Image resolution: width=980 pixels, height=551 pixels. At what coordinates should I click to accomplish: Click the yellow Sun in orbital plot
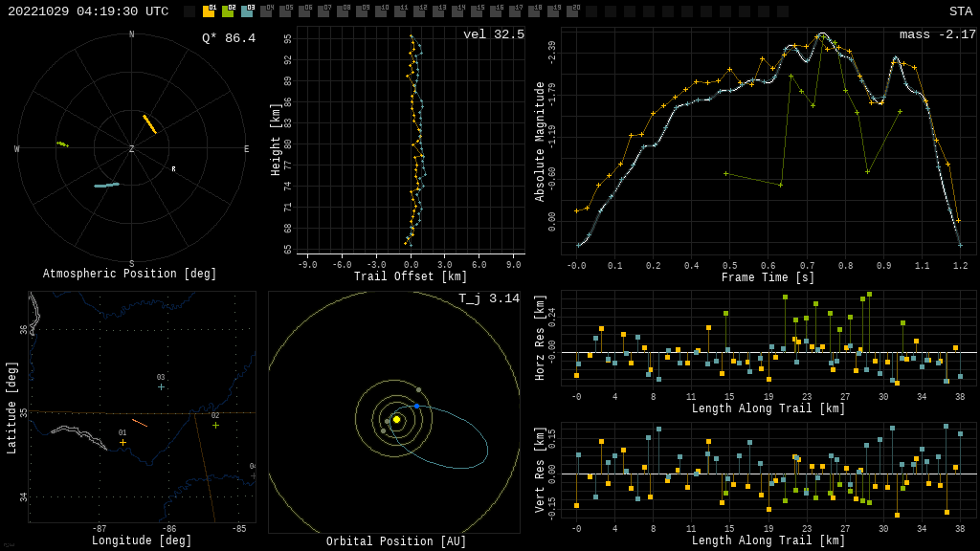click(x=396, y=419)
